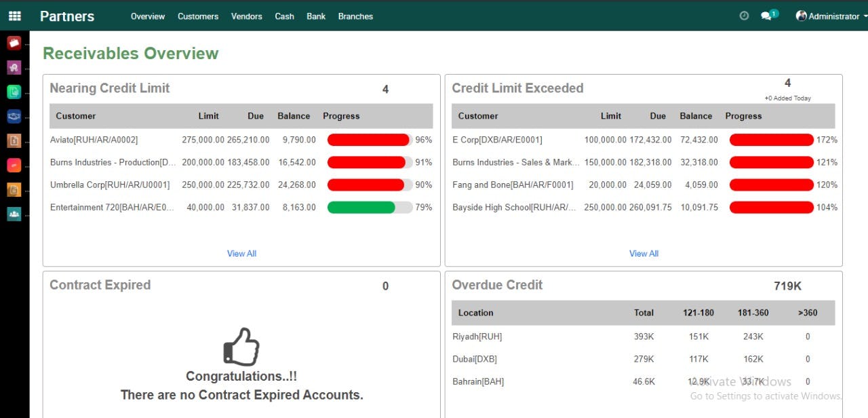This screenshot has width=868, height=418.
Task: Select the green document module in sidebar
Action: click(x=14, y=92)
